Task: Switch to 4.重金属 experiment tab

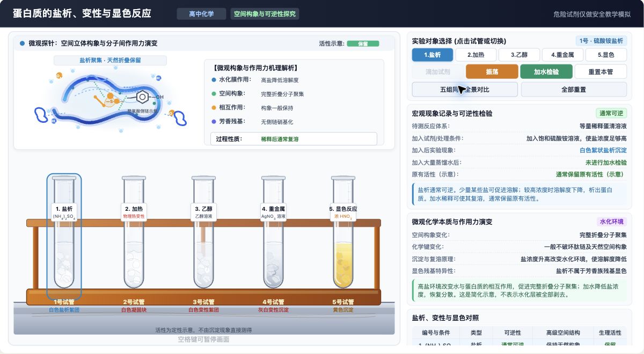Action: point(562,55)
